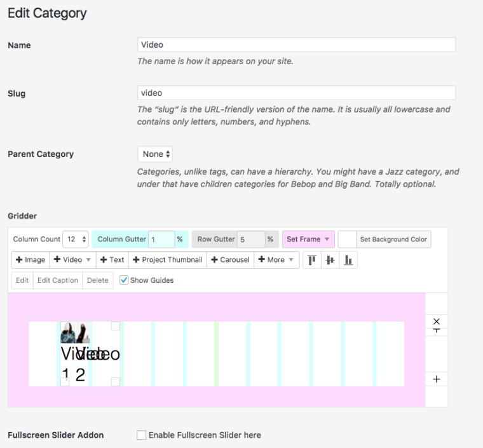483x448 pixels.
Task: Insert a Text element
Action: (112, 260)
